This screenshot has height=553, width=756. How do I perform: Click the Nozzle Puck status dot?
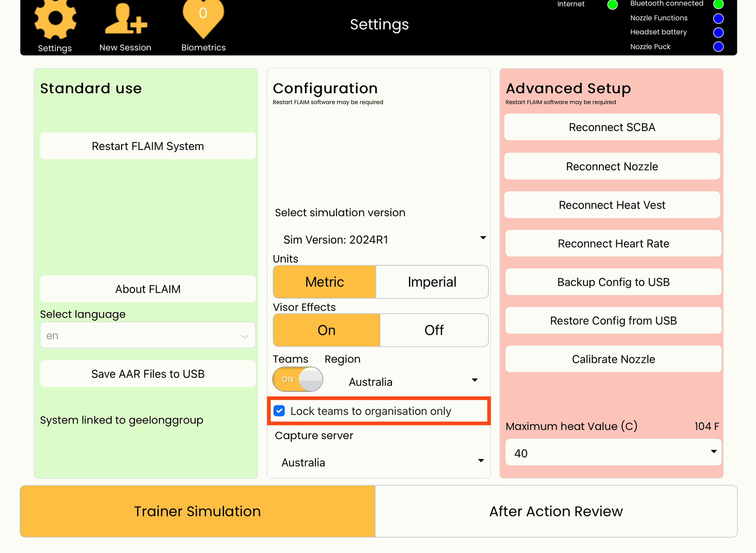coord(718,46)
